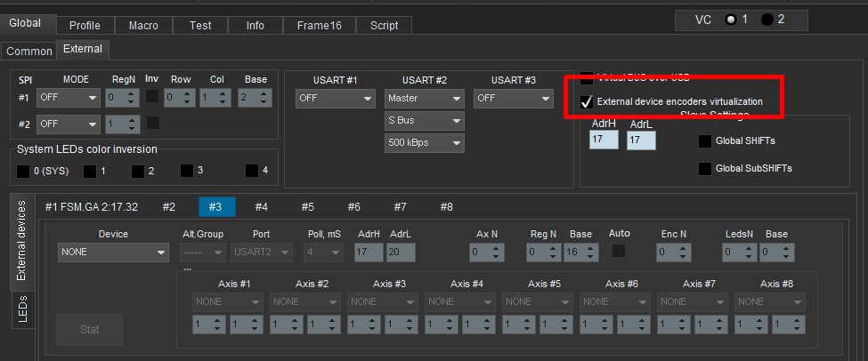Toggle External device encoders virtualization checkbox
This screenshot has width=868, height=361.
click(588, 102)
